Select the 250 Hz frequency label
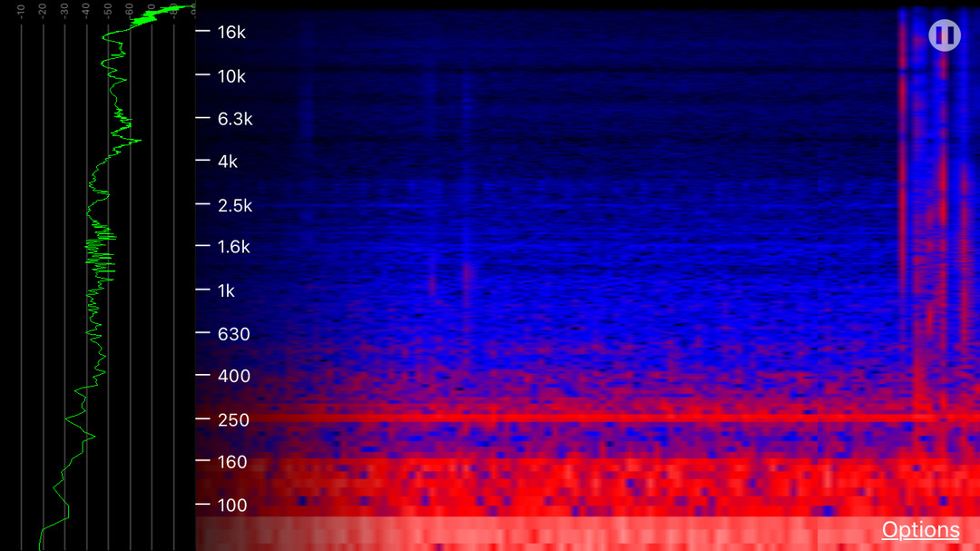Viewport: 980px width, 551px height. click(233, 420)
